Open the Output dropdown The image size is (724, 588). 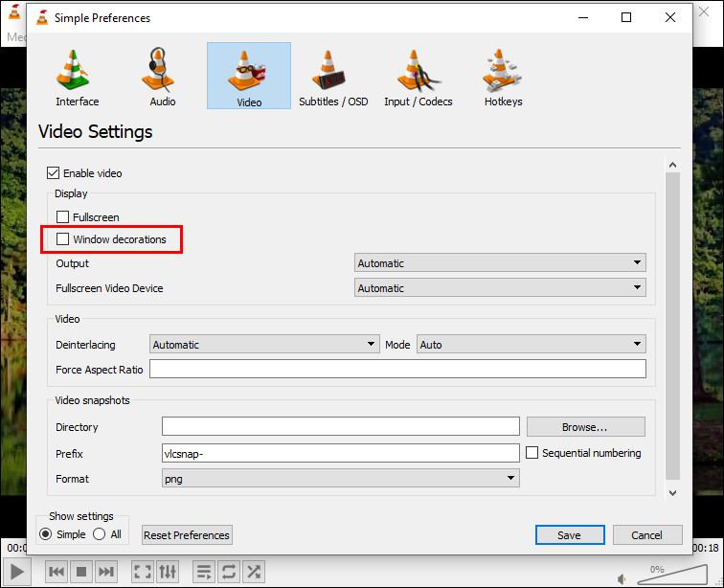click(500, 262)
